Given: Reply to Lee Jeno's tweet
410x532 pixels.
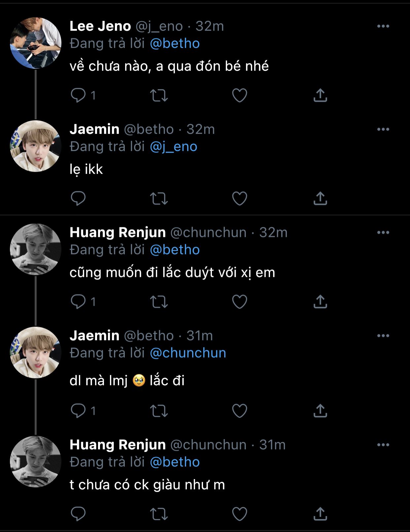Looking at the screenshot, I should point(78,95).
